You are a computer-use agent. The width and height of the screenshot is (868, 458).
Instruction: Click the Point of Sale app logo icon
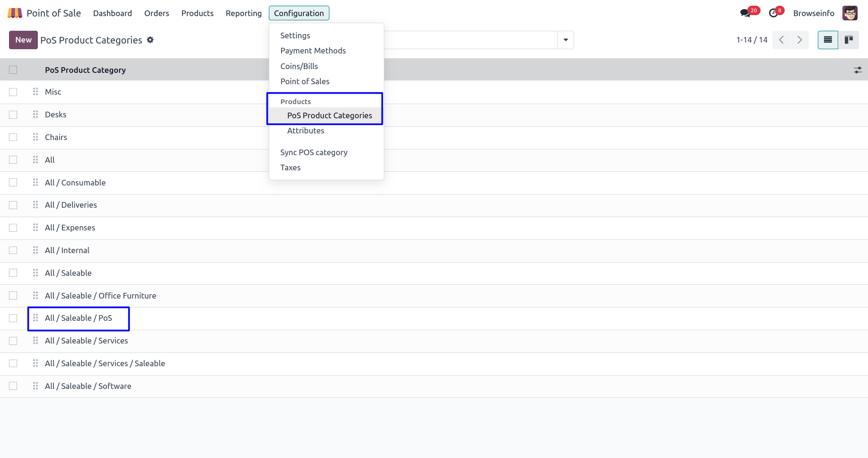click(15, 13)
